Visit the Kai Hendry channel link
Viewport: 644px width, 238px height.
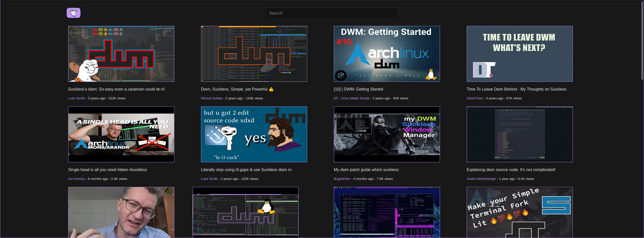coord(76,179)
